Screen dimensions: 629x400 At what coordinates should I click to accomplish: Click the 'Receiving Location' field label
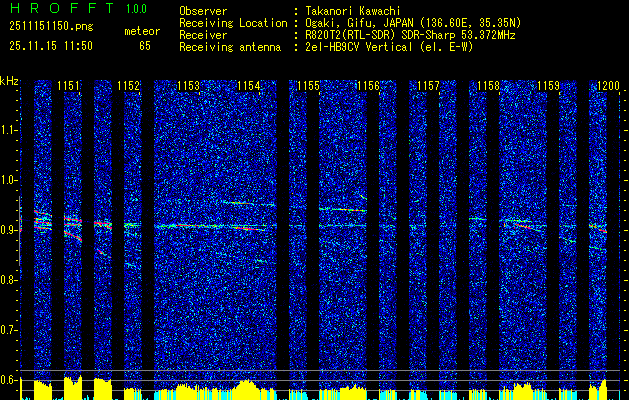point(233,23)
